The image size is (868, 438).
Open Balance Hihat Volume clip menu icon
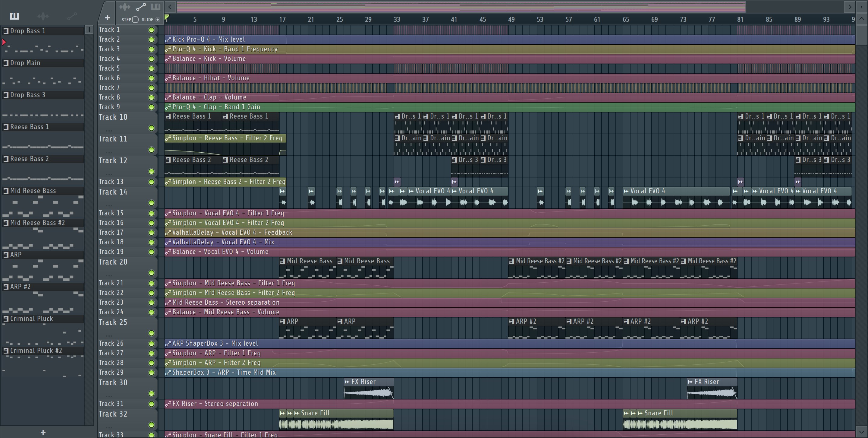168,78
